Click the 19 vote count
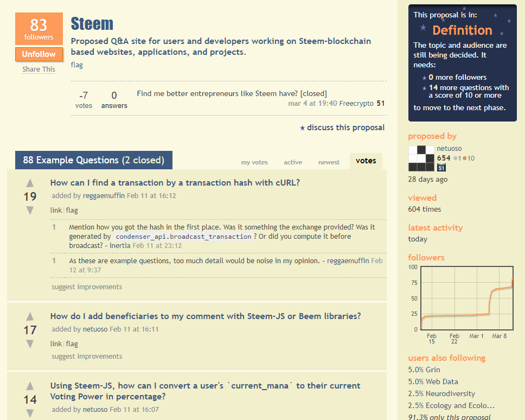This screenshot has width=525, height=420. click(x=30, y=196)
